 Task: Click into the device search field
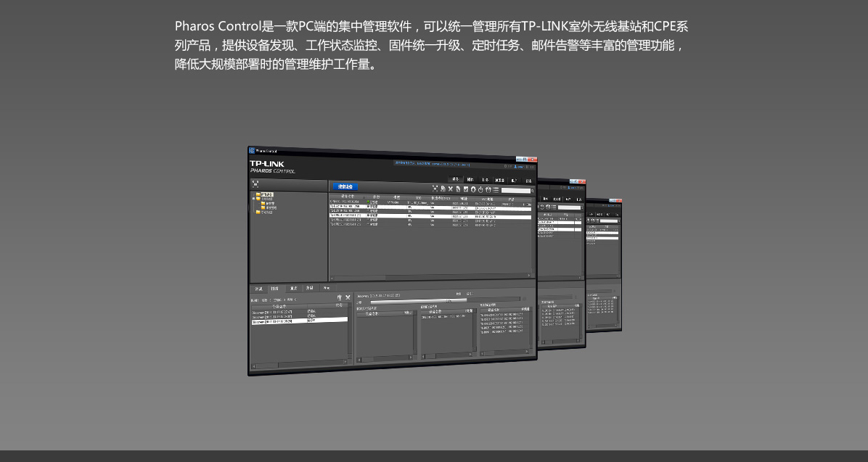click(x=516, y=191)
